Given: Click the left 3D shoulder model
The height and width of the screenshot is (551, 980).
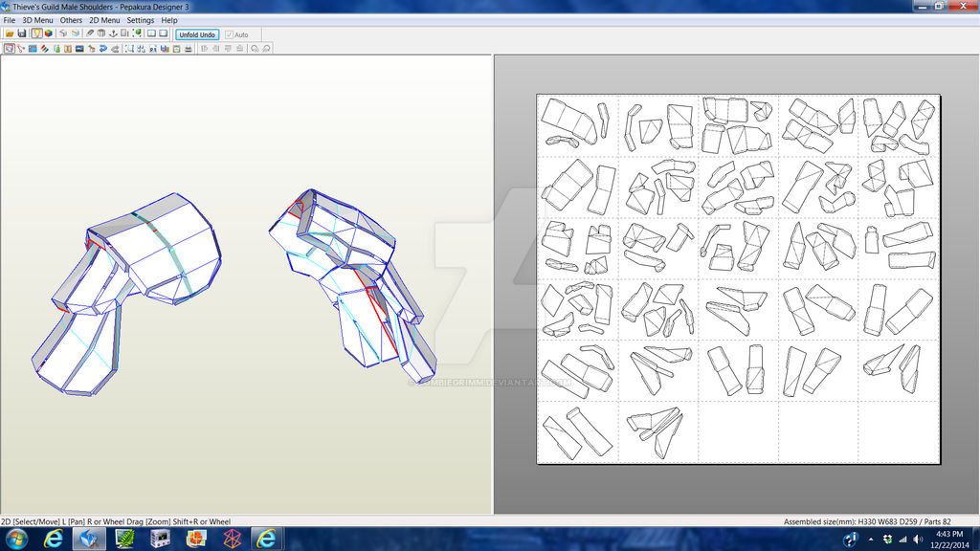Looking at the screenshot, I should click(128, 294).
